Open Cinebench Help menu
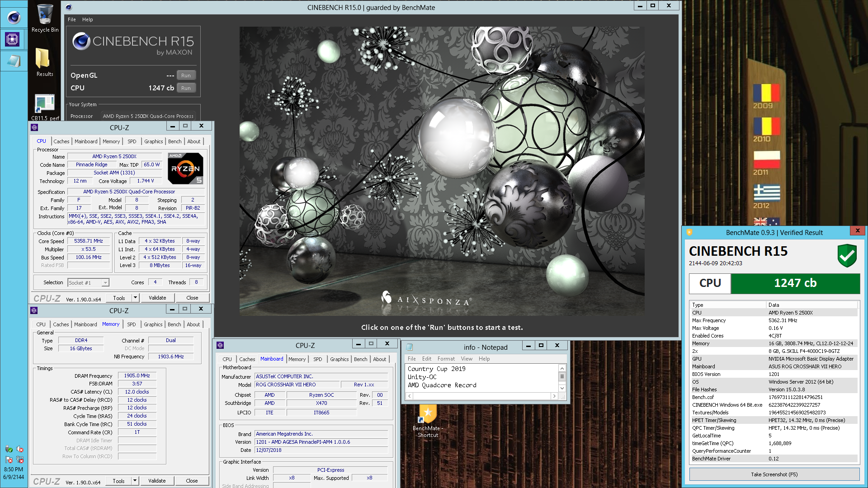Screen dimensions: 868x488 (x=87, y=19)
